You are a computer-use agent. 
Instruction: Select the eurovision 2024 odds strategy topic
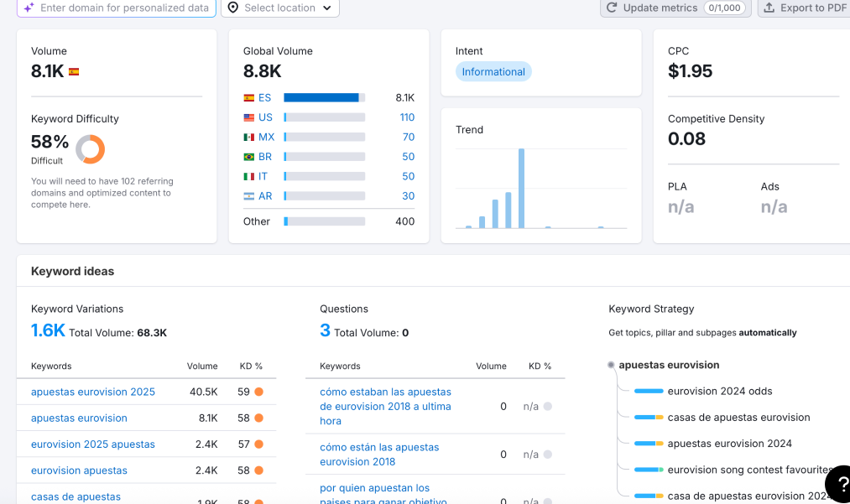click(720, 392)
